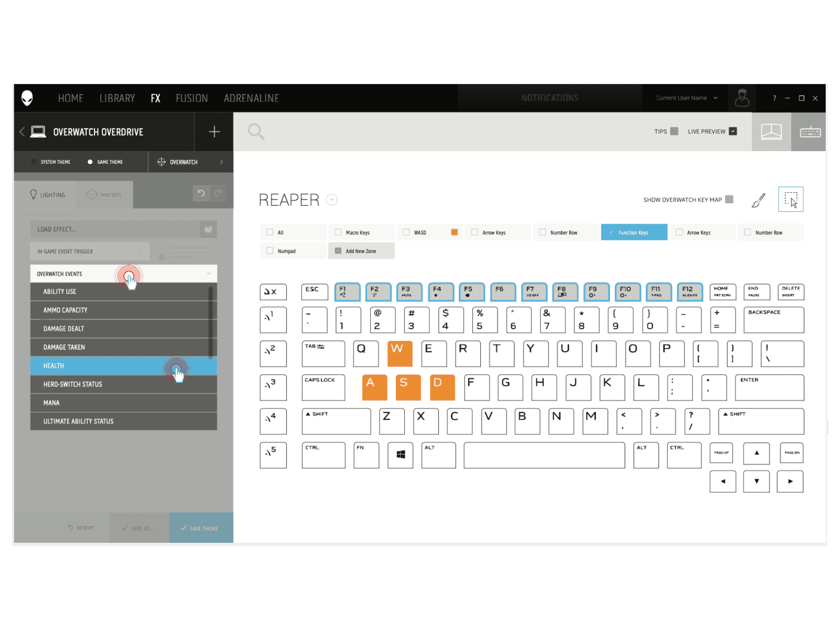The image size is (840, 630).
Task: Switch to the Macros tab
Action: coord(104,194)
